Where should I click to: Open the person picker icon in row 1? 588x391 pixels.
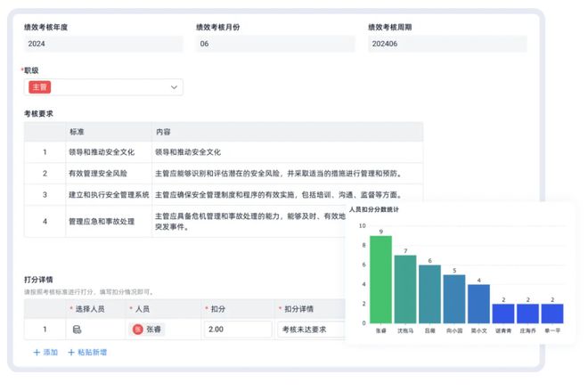tap(77, 330)
